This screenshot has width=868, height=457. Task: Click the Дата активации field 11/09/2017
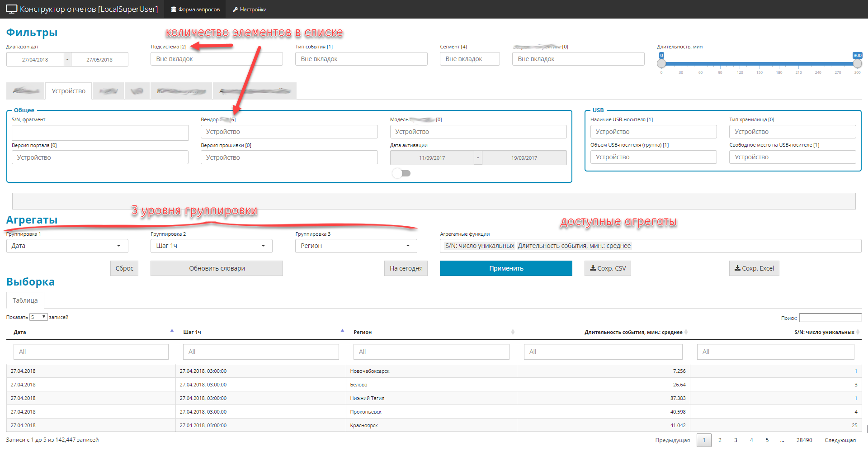432,158
